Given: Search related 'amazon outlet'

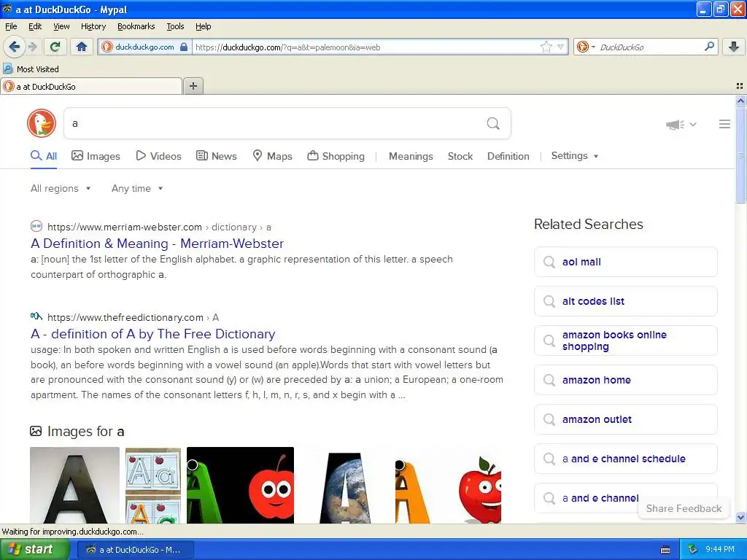Looking at the screenshot, I should 625,419.
